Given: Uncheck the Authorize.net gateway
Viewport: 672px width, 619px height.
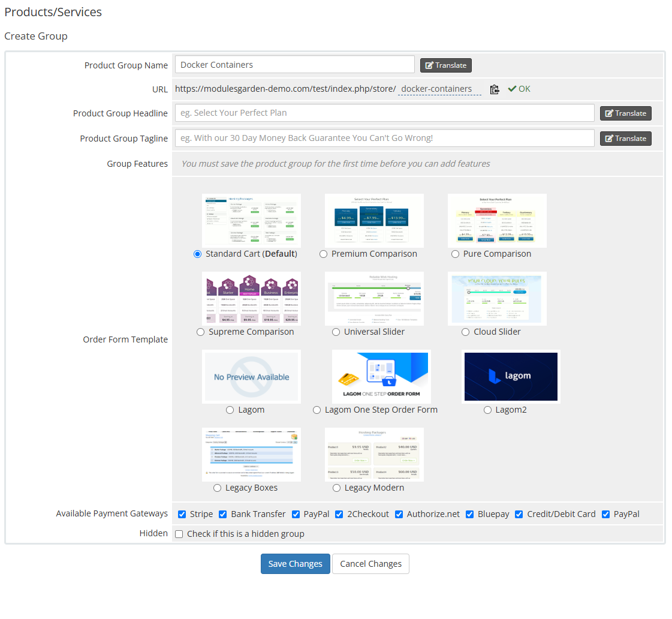Looking at the screenshot, I should (399, 515).
